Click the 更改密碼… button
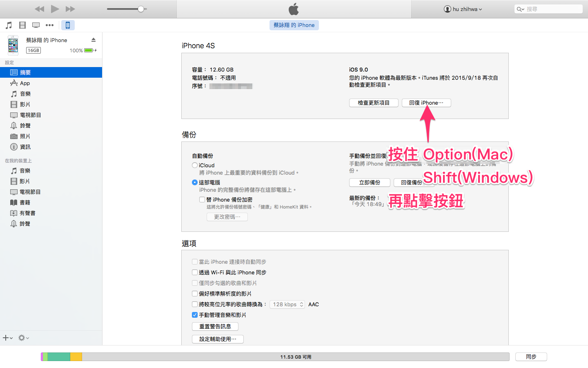Viewport: 588px width, 368px height. click(227, 217)
